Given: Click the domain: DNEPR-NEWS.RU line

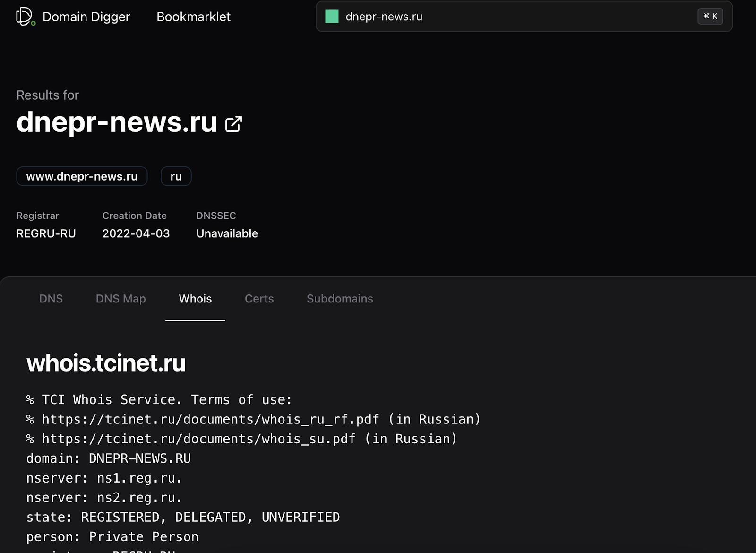Looking at the screenshot, I should click(x=109, y=458).
